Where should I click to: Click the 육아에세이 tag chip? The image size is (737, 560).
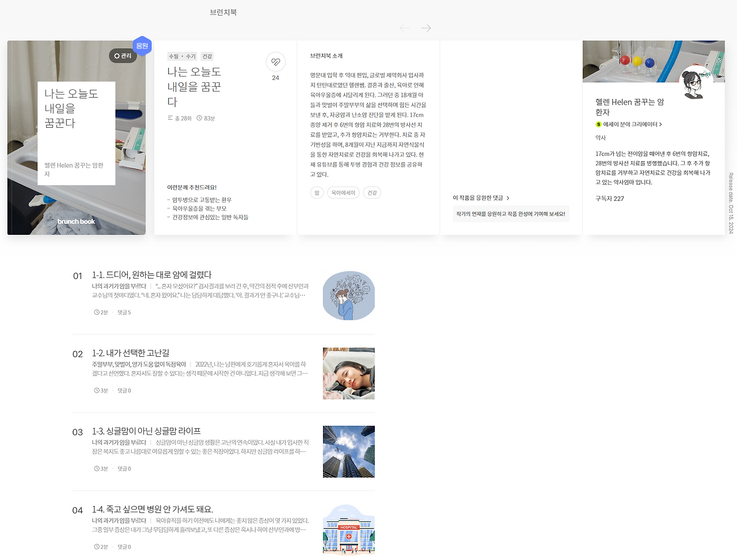[343, 192]
